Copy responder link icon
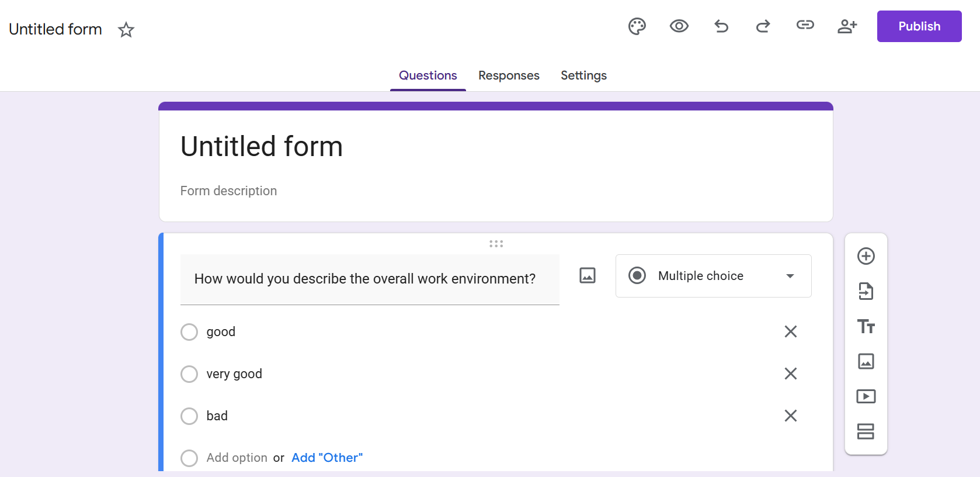This screenshot has height=477, width=980. point(805,25)
